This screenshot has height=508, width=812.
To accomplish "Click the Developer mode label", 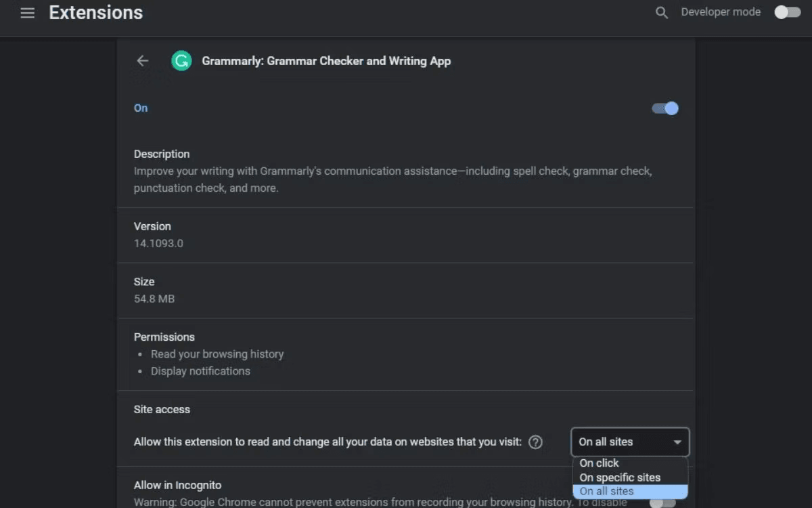I will click(x=721, y=12).
